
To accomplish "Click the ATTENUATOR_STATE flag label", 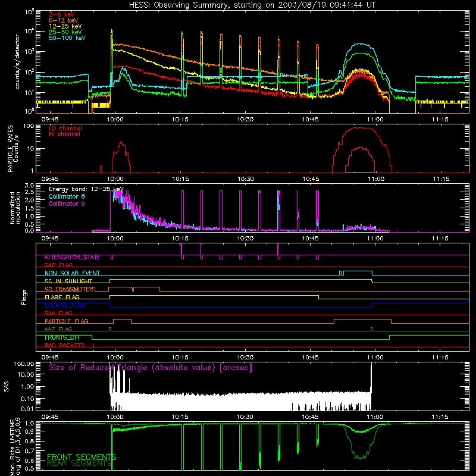I will [x=72, y=258].
